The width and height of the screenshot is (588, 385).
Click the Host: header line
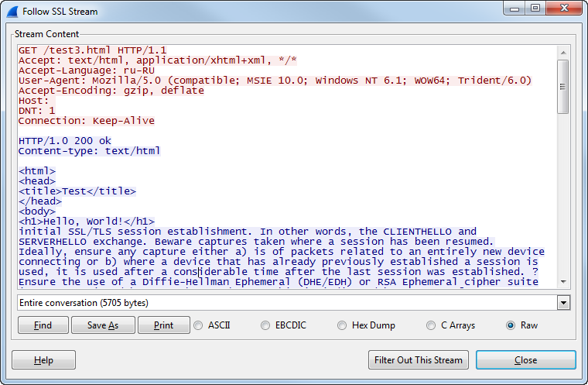(37, 101)
